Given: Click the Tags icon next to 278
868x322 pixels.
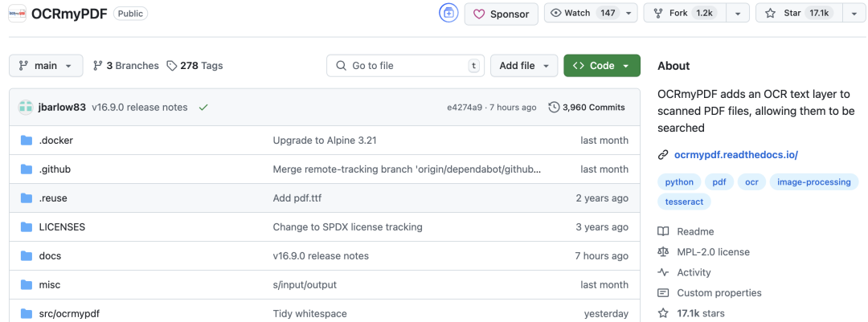Looking at the screenshot, I should [x=172, y=66].
